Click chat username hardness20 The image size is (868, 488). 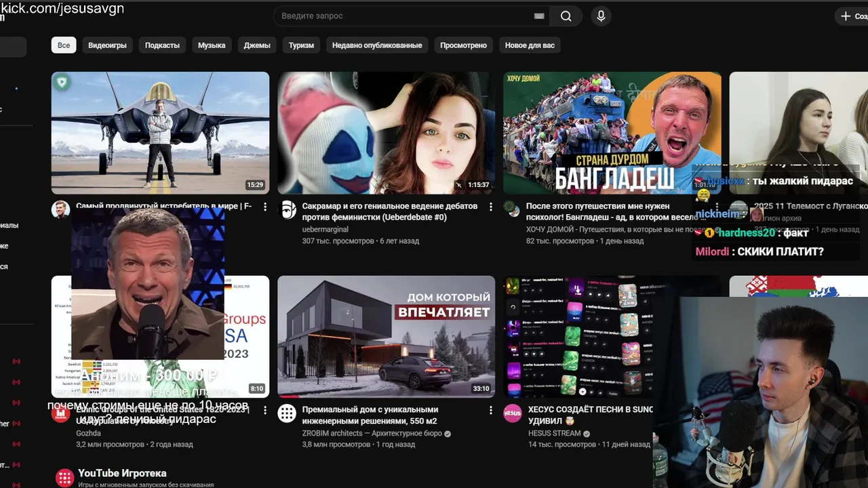(747, 232)
